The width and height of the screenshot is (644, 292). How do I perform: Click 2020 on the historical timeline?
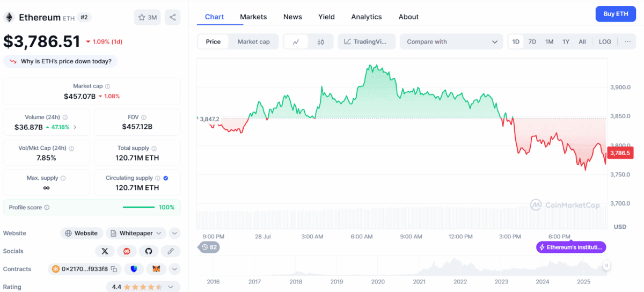click(378, 282)
